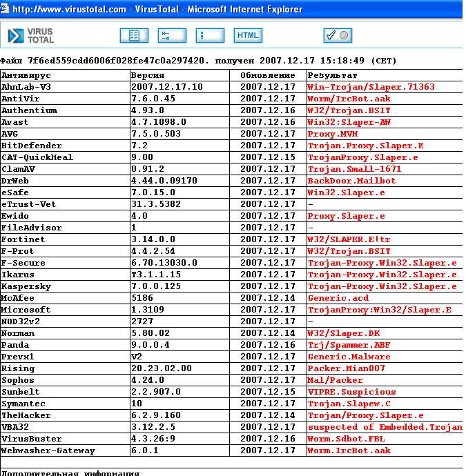
Task: Click the Internet Explorer page icon in title bar
Action: tap(5, 9)
